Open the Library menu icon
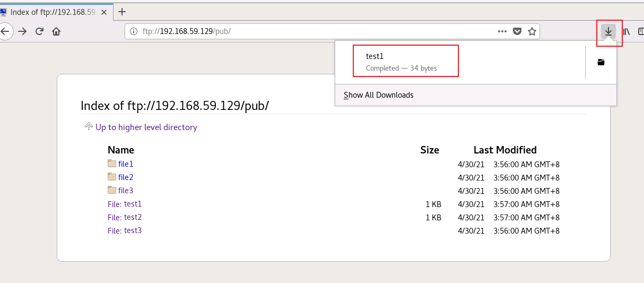Image resolution: width=644 pixels, height=283 pixels. click(x=626, y=31)
